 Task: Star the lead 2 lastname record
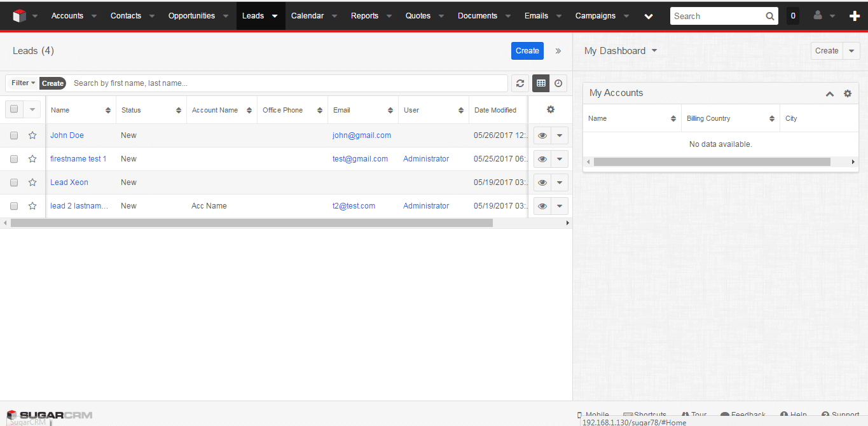[x=32, y=205]
